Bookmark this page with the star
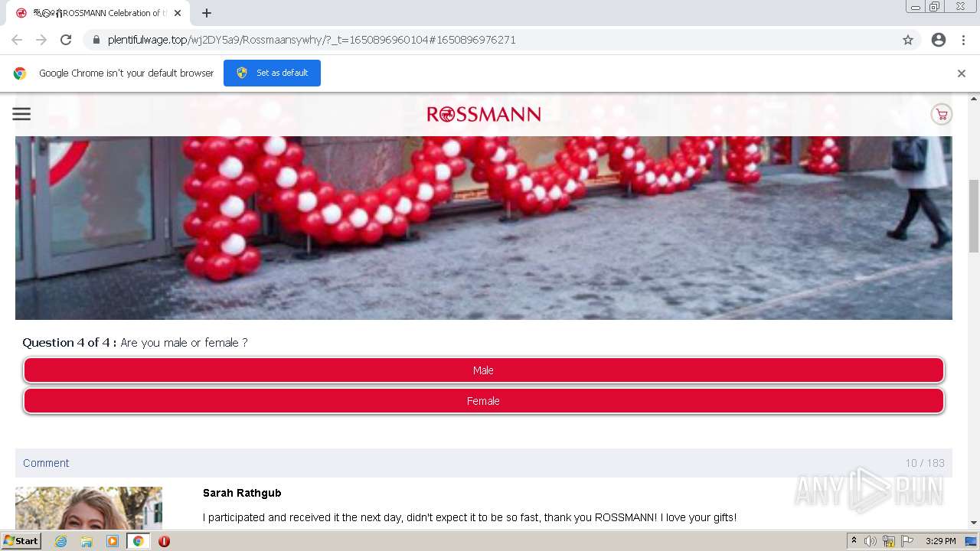Image resolution: width=980 pixels, height=551 pixels. (908, 40)
